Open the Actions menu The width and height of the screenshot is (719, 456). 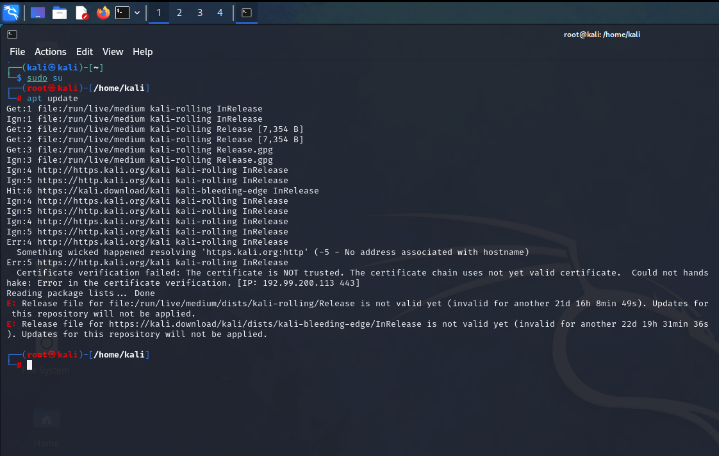click(50, 51)
